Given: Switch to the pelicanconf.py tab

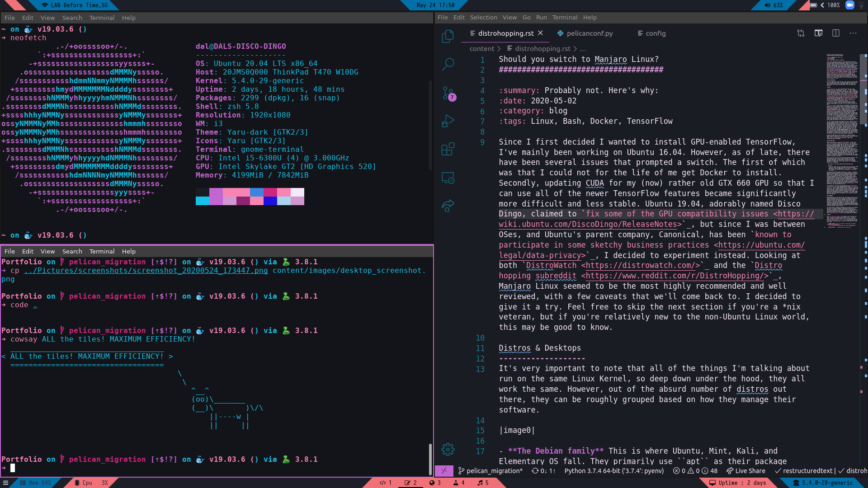Looking at the screenshot, I should click(585, 33).
